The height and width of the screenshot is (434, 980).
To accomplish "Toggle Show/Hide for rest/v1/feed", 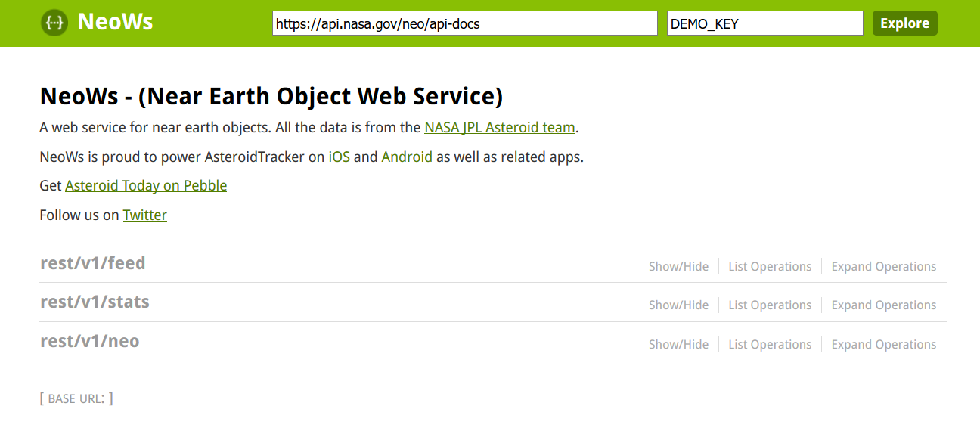I will click(679, 266).
